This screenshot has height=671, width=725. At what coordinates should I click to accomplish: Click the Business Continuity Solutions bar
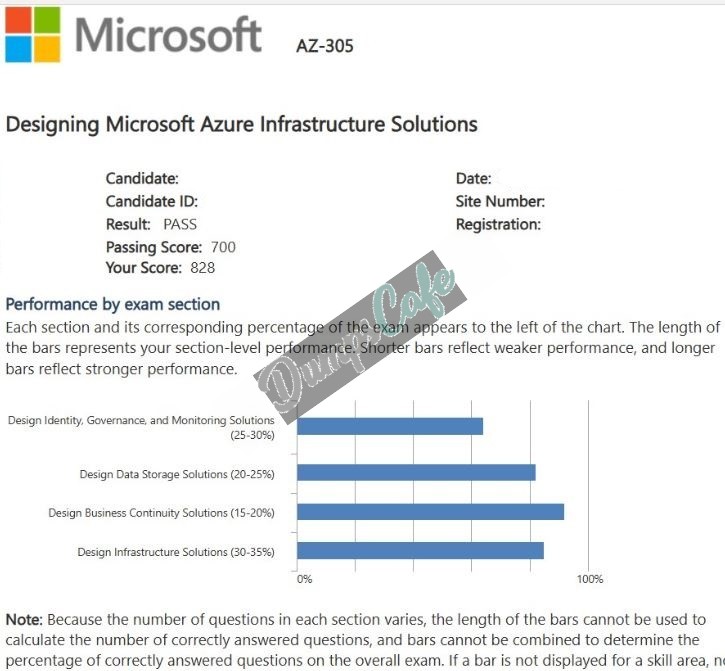(x=430, y=512)
